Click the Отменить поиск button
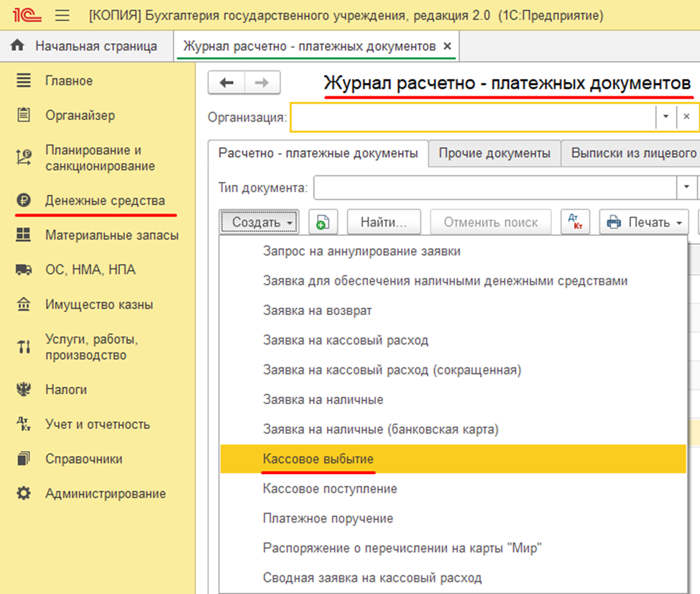 [x=491, y=222]
